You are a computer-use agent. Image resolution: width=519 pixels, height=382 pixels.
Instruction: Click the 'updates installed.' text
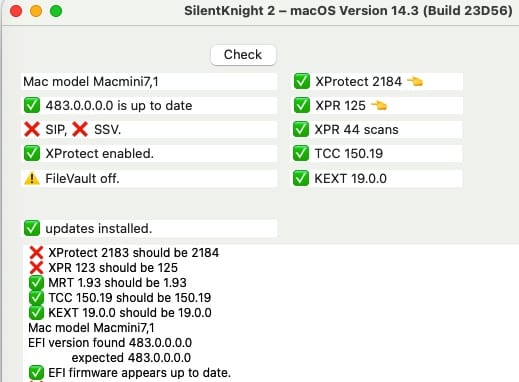click(x=99, y=229)
